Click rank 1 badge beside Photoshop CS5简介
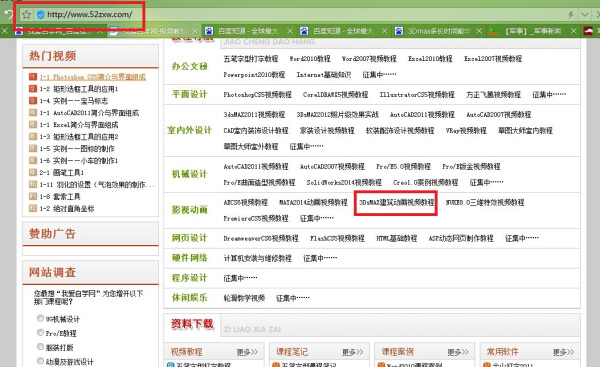The width and height of the screenshot is (600, 367). (33, 77)
